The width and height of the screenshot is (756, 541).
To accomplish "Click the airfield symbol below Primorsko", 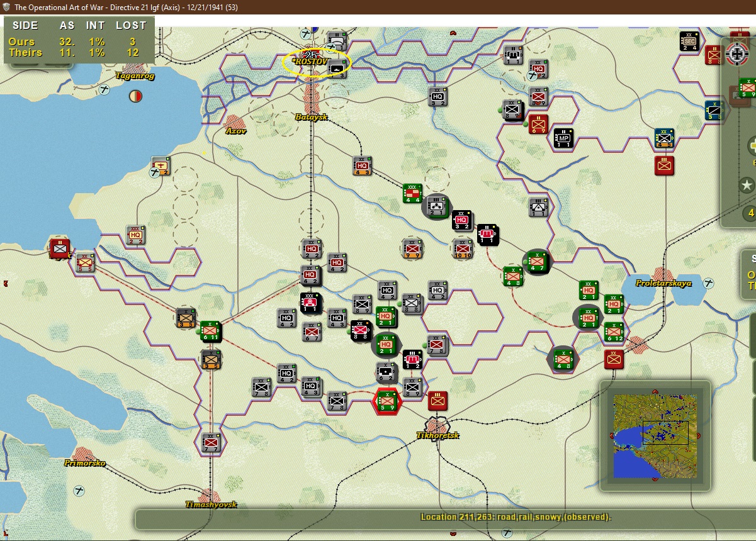I will click(x=79, y=490).
